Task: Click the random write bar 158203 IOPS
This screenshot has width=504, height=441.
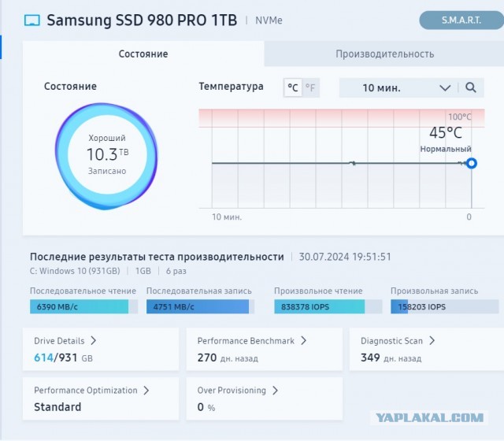Action: click(444, 306)
